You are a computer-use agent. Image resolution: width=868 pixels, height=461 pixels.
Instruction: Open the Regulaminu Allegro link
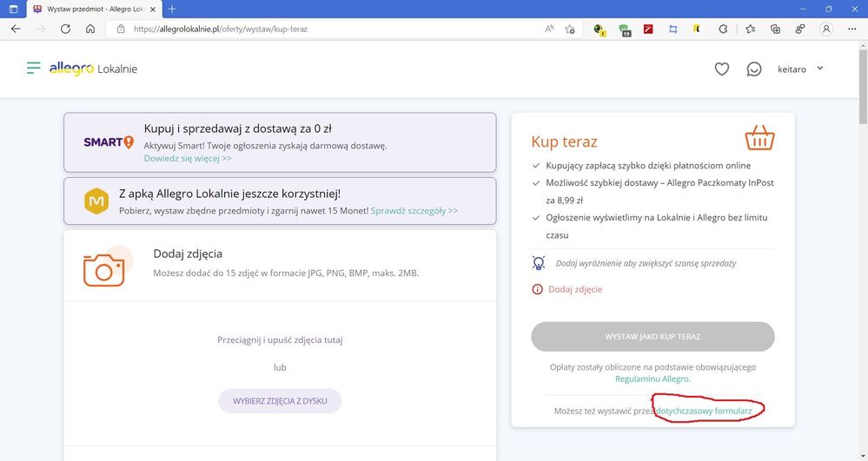pos(652,379)
